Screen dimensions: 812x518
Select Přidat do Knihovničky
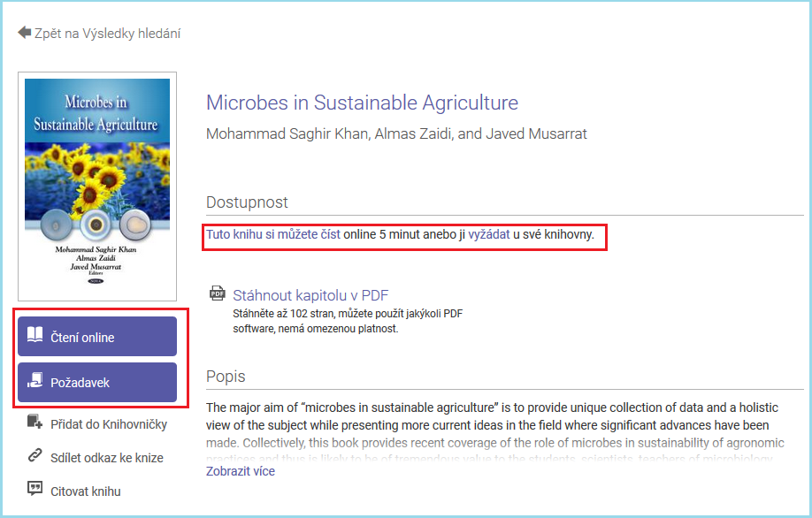pos(109,424)
